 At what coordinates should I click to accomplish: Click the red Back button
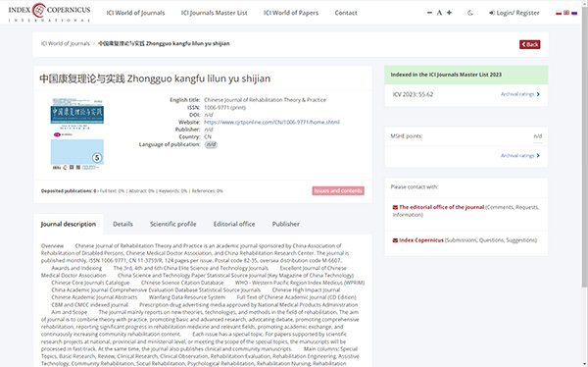(529, 44)
